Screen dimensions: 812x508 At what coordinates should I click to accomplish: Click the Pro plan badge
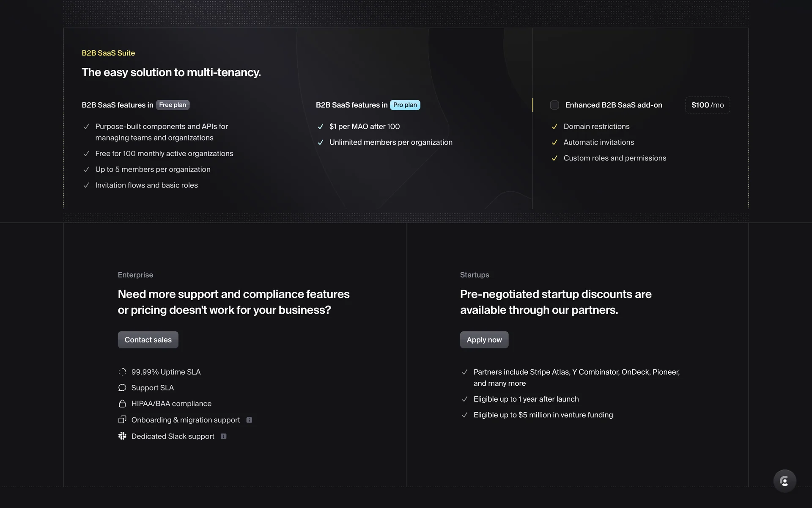[405, 105]
